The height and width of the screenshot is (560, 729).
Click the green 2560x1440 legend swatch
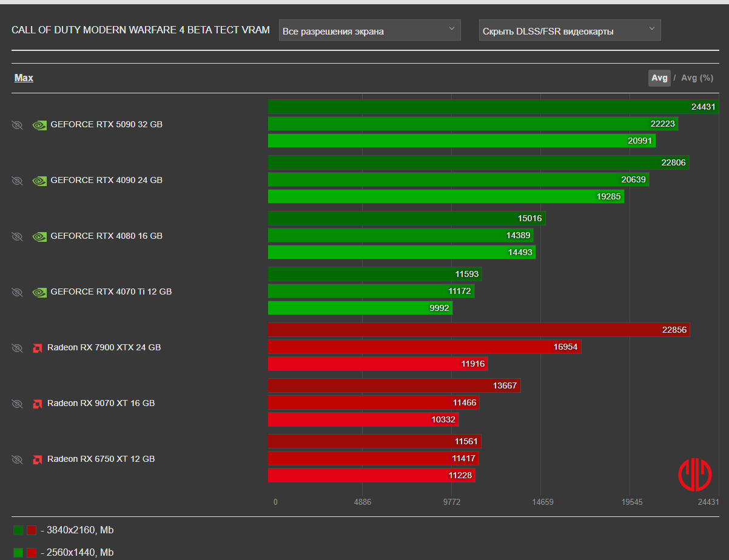click(x=18, y=553)
